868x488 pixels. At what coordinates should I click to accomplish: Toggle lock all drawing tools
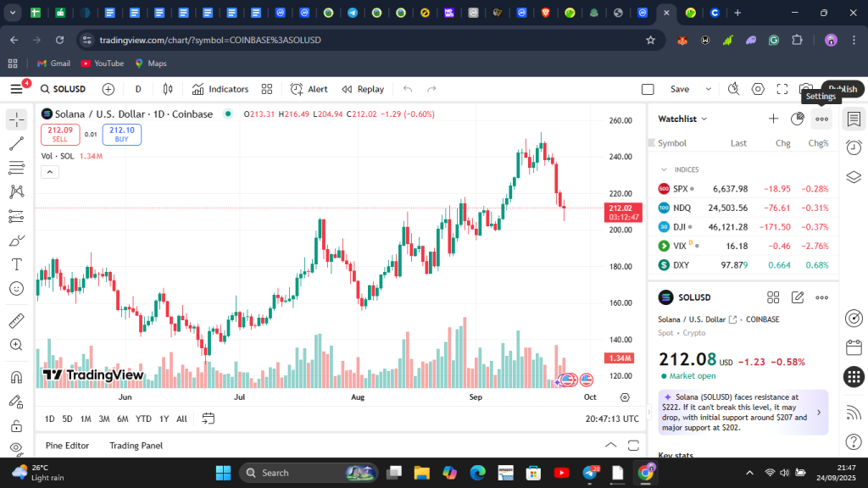coord(16,425)
